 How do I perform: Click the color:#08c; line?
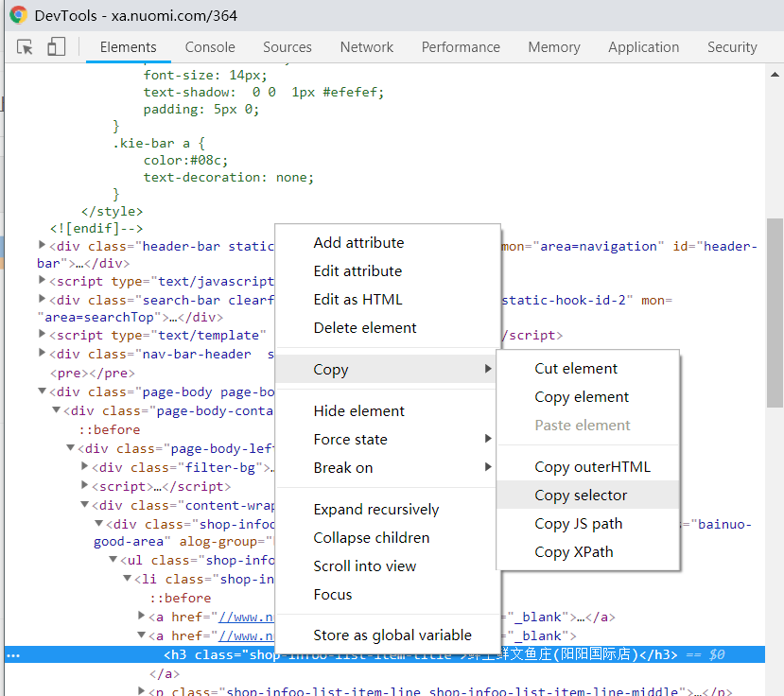coord(185,161)
